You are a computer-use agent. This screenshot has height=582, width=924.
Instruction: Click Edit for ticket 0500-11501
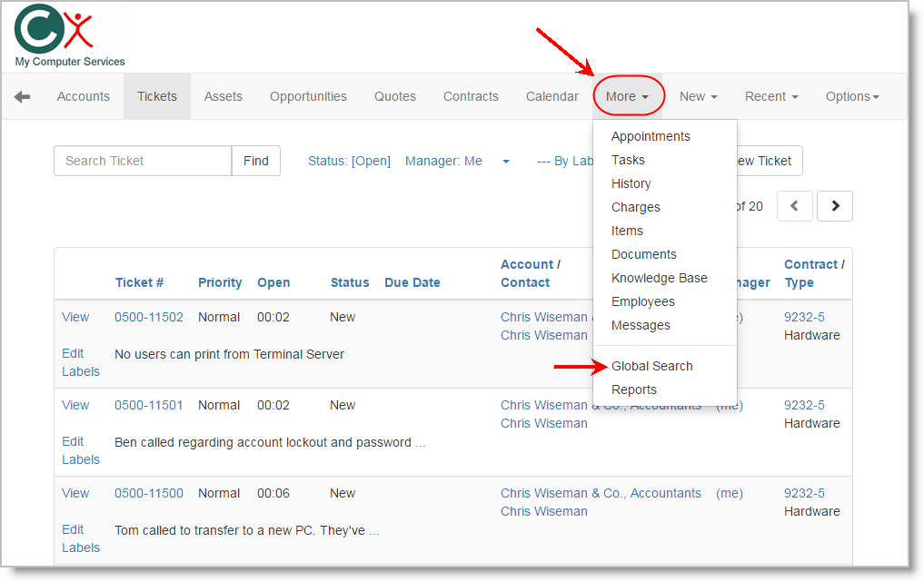(x=73, y=441)
